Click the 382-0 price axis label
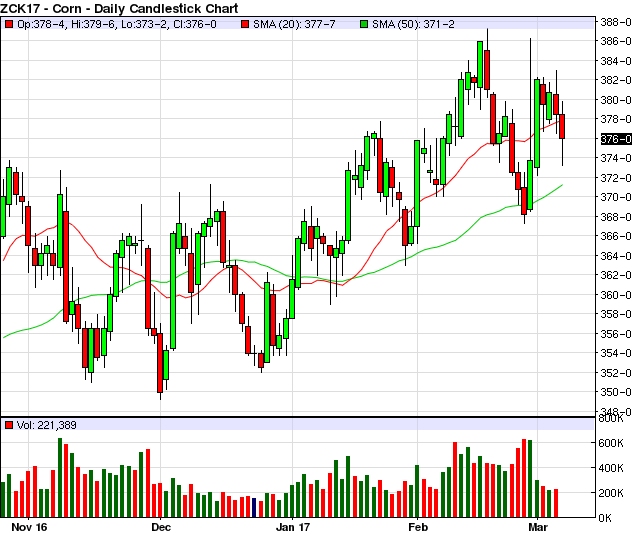 coord(616,80)
